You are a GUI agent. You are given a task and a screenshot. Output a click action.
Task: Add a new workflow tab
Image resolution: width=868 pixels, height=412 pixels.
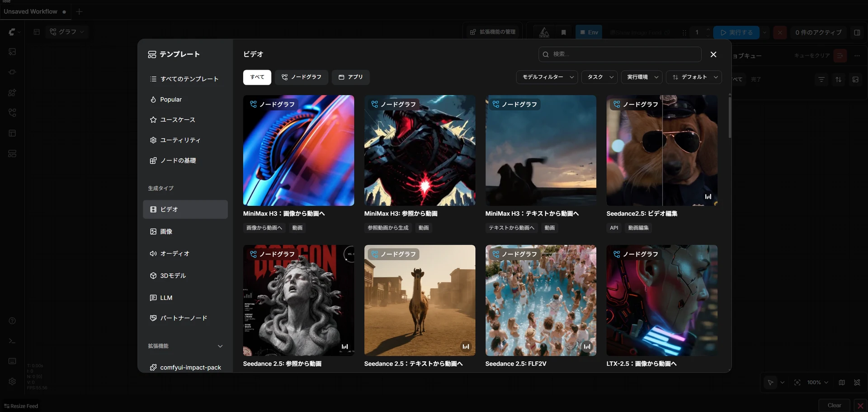(79, 12)
